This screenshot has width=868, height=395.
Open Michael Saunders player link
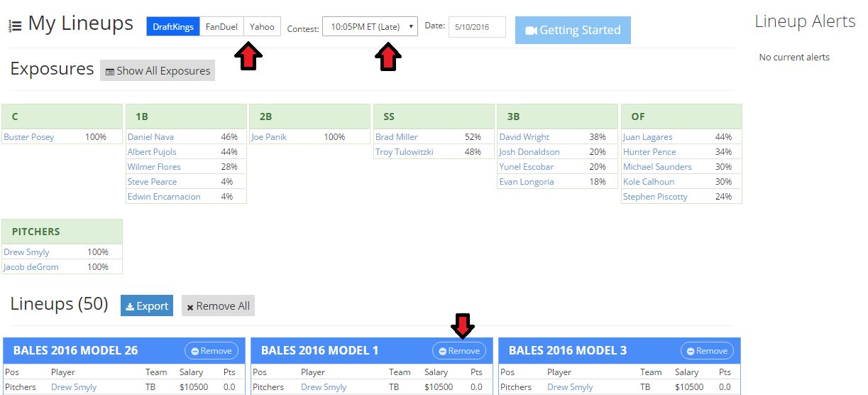tap(657, 167)
